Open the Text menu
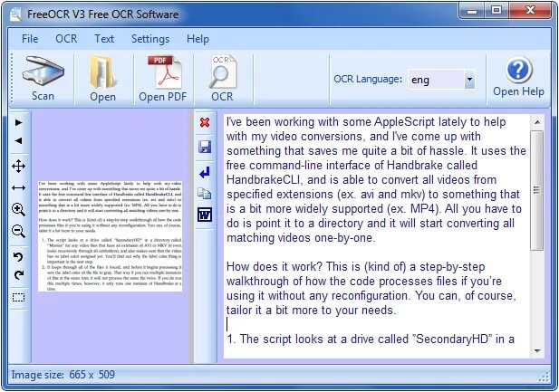Image resolution: width=559 pixels, height=392 pixels. click(x=104, y=39)
